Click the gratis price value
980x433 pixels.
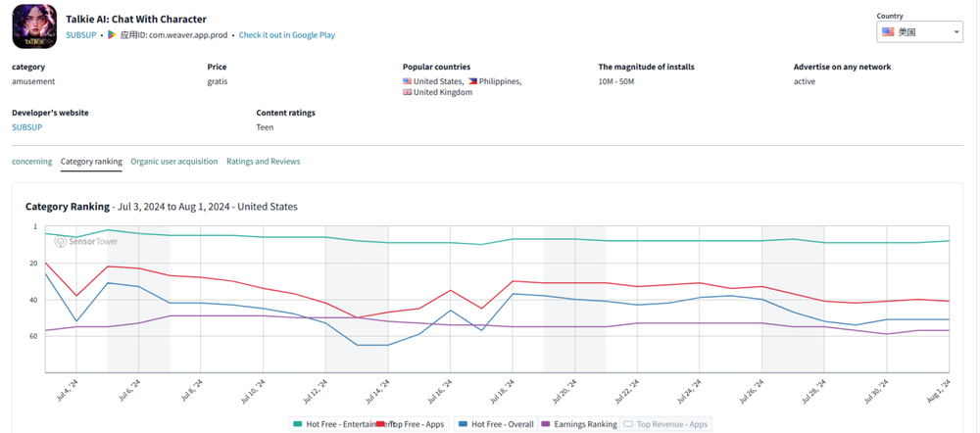point(218,81)
